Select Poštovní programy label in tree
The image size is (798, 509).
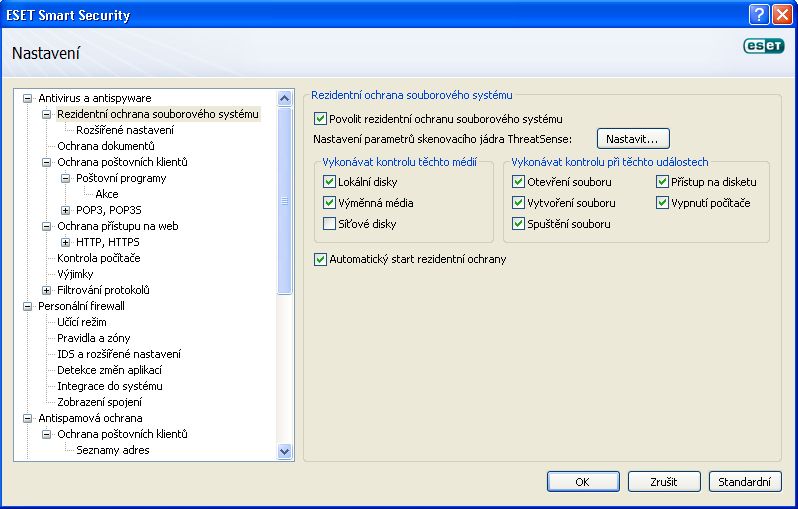pos(121,178)
